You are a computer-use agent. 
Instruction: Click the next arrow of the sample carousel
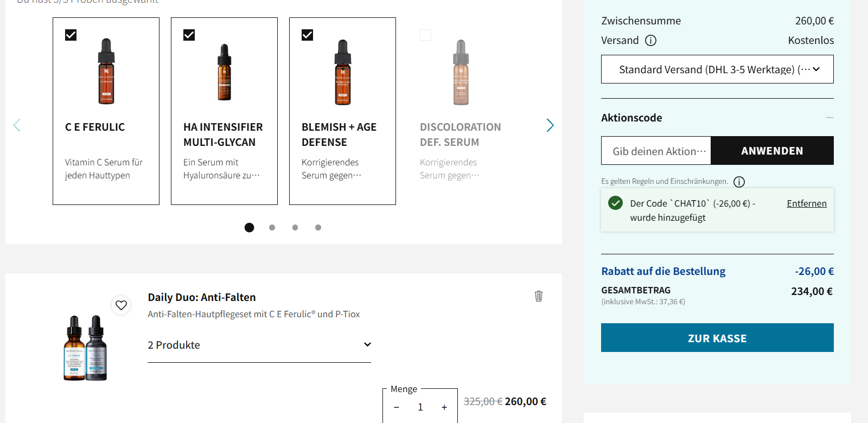tap(550, 126)
